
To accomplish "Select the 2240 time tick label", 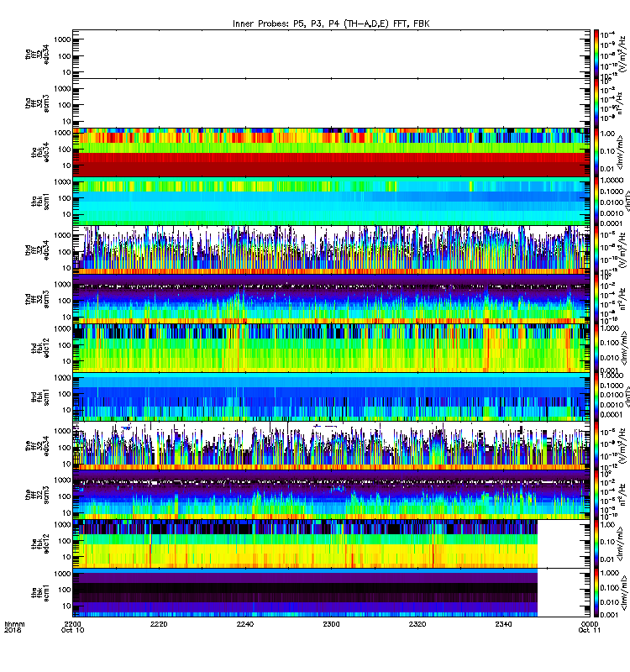I will (244, 624).
